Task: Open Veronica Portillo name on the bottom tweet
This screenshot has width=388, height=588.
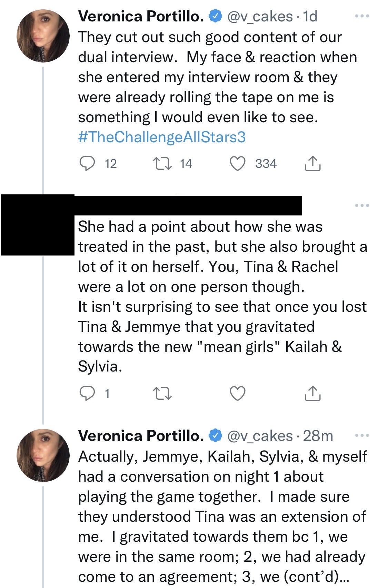Action: pyautogui.click(x=141, y=436)
